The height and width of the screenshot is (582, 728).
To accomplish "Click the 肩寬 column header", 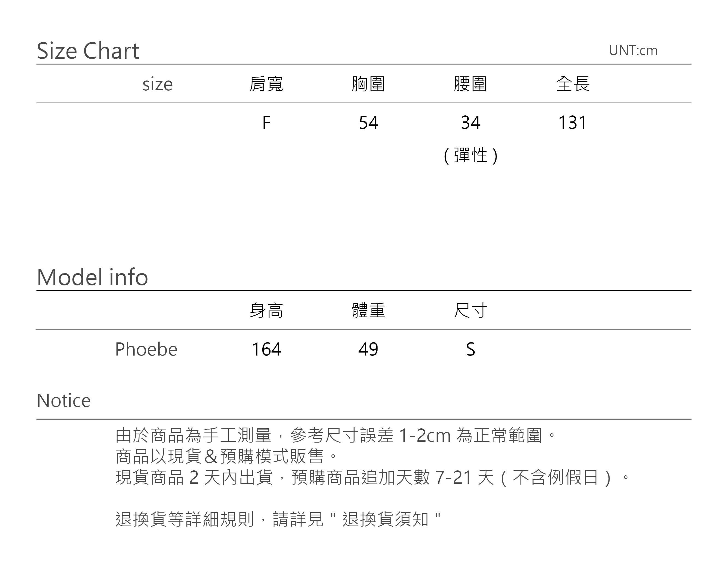I will pyautogui.click(x=266, y=84).
